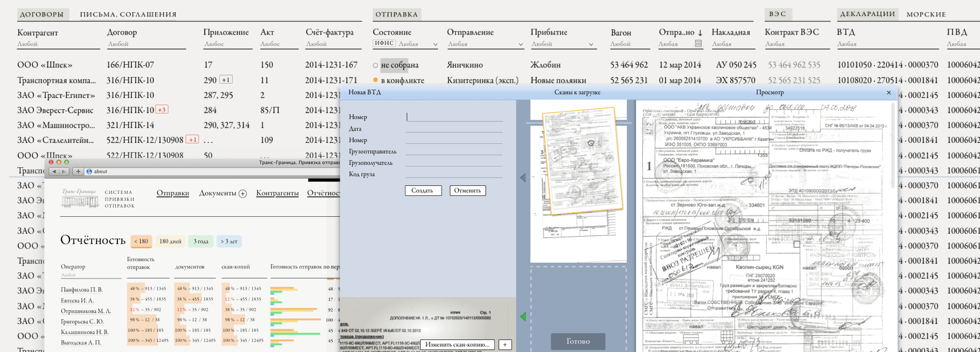Click the plus icon next to Документы
The height and width of the screenshot is (352, 980).
(243, 193)
